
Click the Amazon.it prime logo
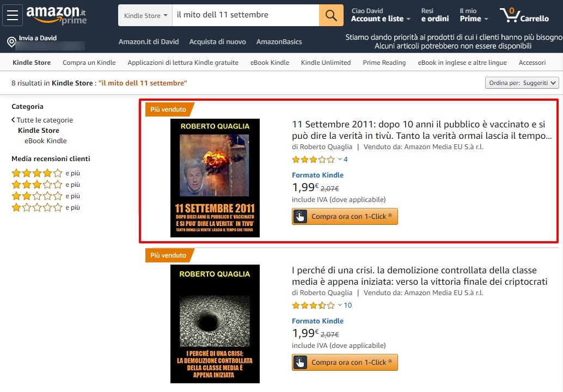(57, 15)
